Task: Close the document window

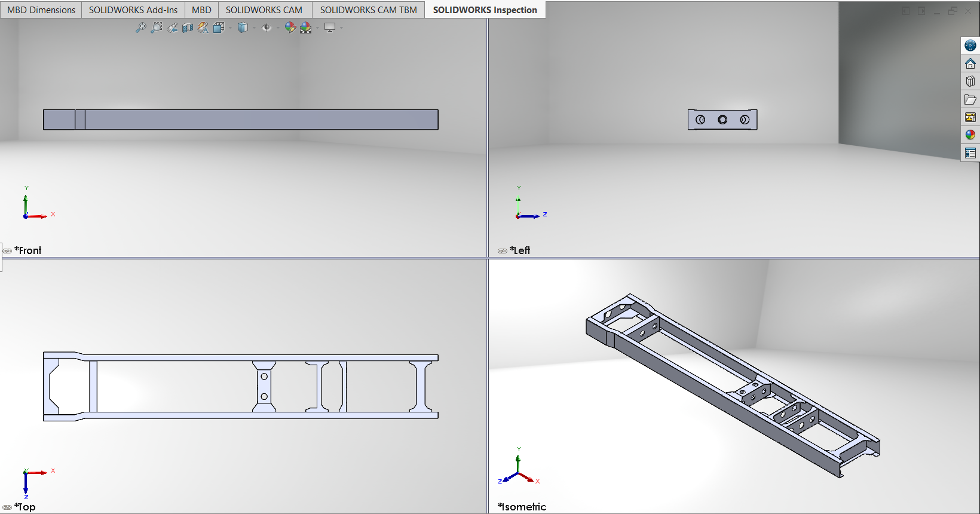Action: coord(968,11)
